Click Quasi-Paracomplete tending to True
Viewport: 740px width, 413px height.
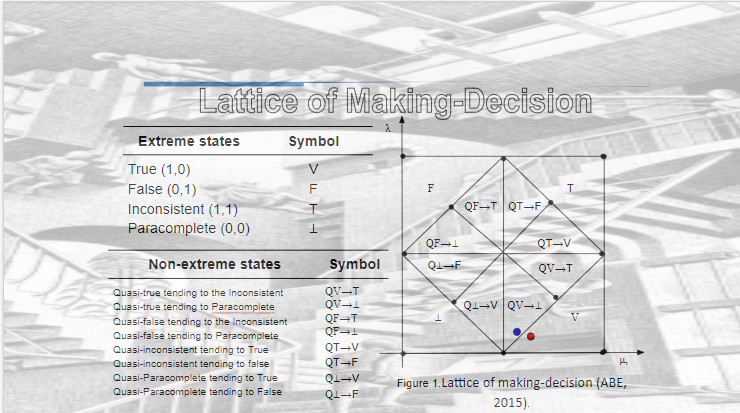(x=195, y=378)
